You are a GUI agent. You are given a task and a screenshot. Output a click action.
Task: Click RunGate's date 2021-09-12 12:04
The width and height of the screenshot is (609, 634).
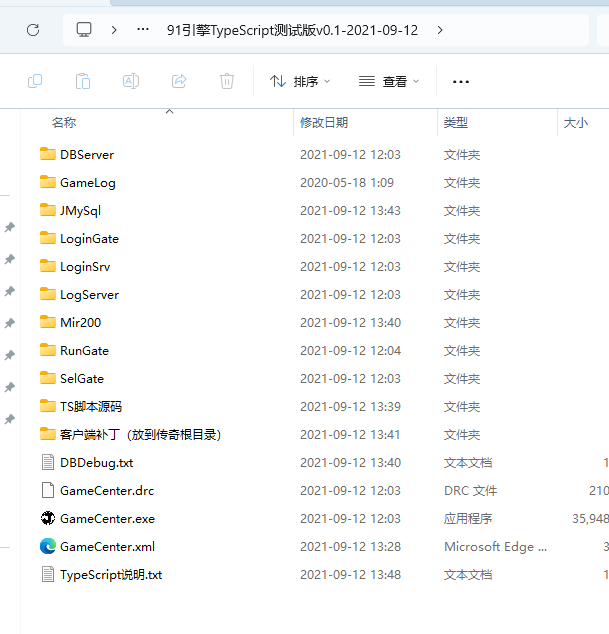pos(350,350)
